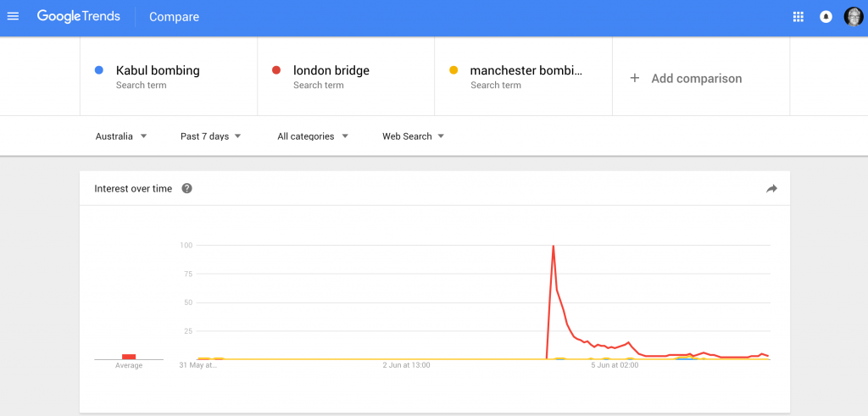
Task: Open the user account avatar
Action: click(854, 16)
